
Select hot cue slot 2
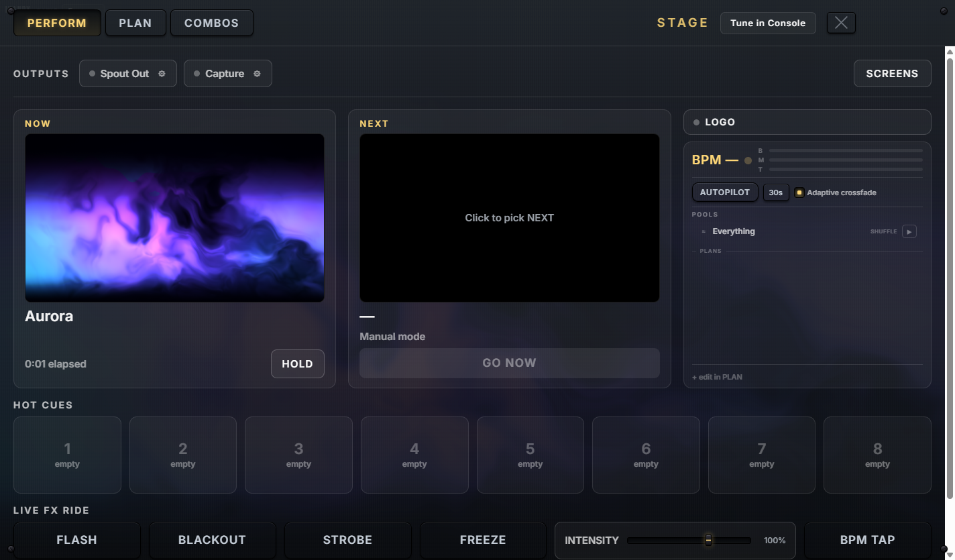pos(183,455)
